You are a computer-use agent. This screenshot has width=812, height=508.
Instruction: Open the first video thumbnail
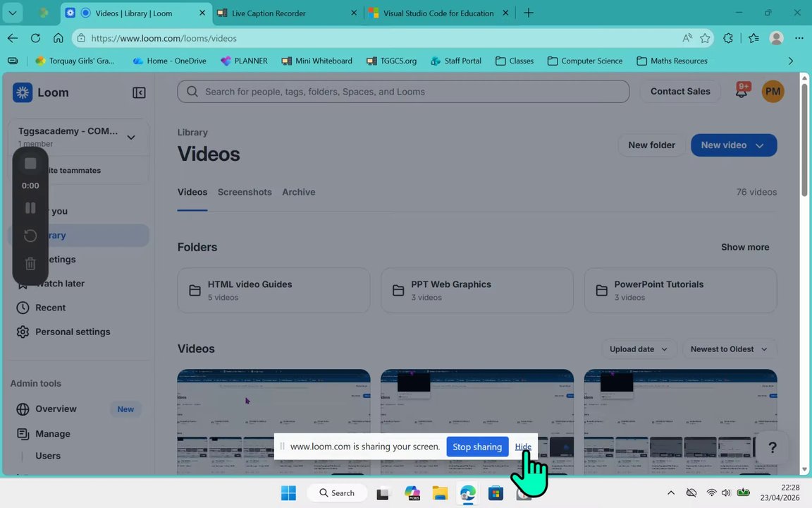pyautogui.click(x=273, y=421)
